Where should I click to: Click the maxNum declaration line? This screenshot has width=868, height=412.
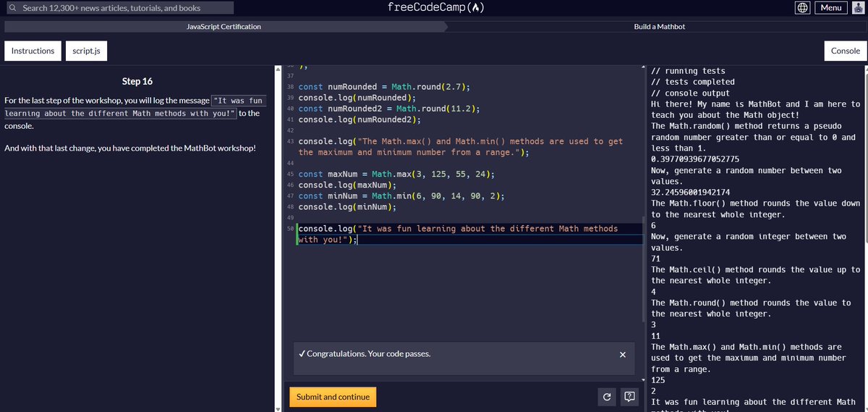pos(396,174)
